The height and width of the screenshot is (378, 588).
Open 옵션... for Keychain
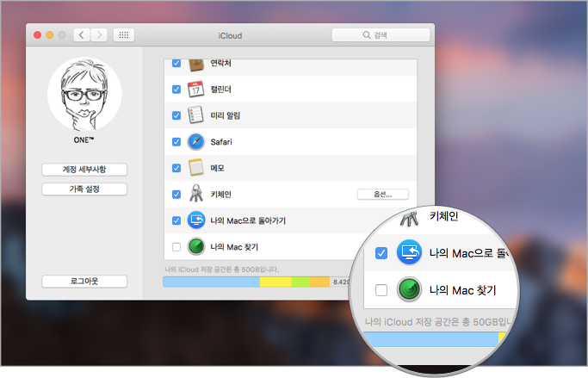[x=383, y=195]
